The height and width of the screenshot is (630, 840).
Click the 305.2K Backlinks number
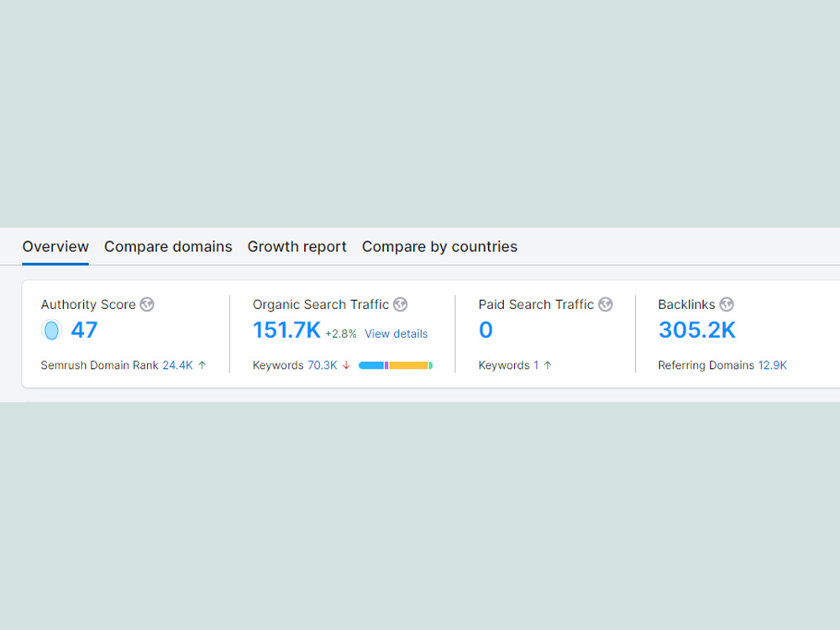click(x=697, y=330)
